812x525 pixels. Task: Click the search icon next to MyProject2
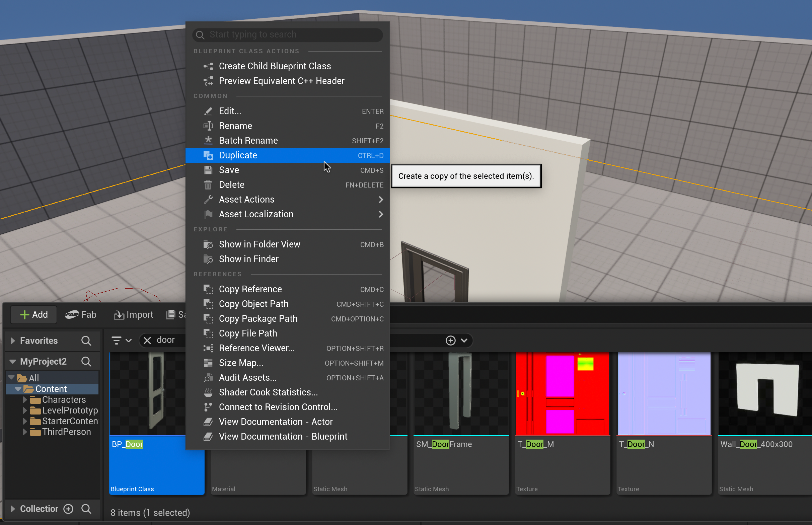tap(86, 361)
